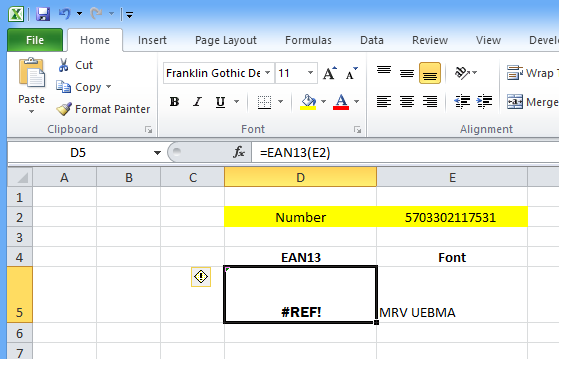Screen dimensions: 562x365
Task: Open the Clipboard dialog launcher
Action: point(148,130)
